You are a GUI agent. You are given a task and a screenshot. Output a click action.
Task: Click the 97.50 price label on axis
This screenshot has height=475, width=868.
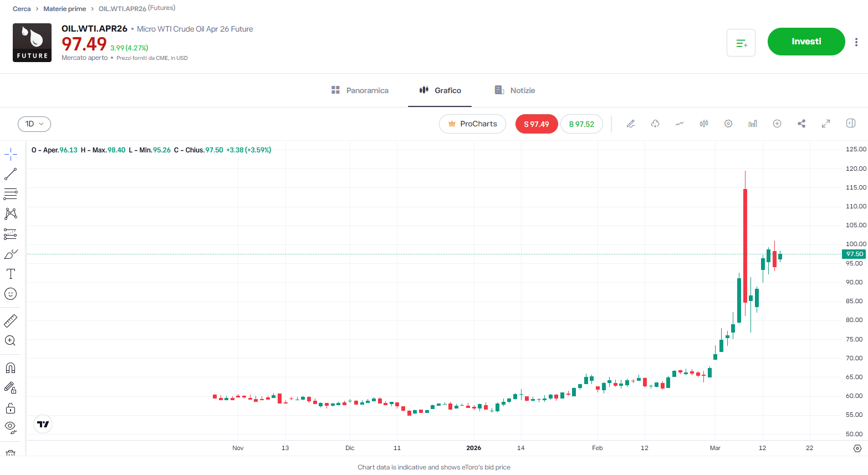tap(854, 254)
